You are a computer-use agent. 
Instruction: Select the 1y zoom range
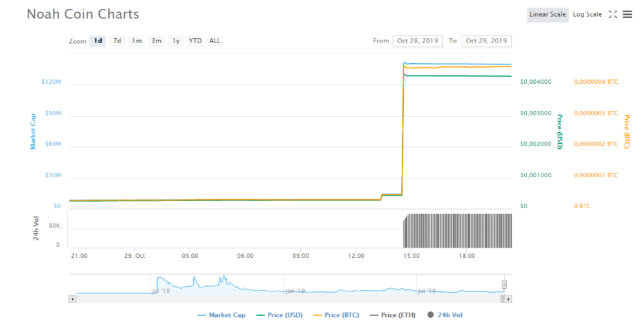(x=176, y=41)
